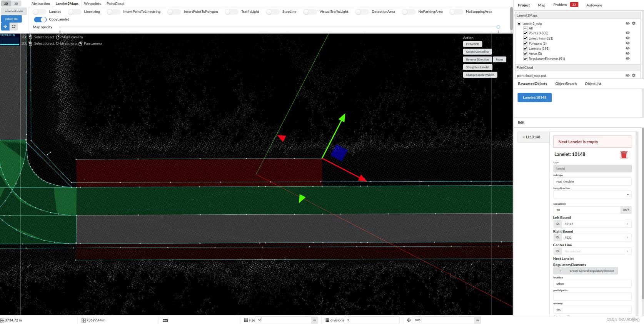The image size is (644, 324).
Task: Turn off the CopyLanelet toggle
Action: (40, 19)
